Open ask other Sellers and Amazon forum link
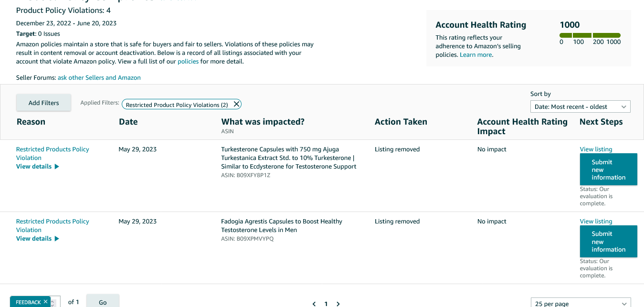Screen dimensions: 644x307 (x=99, y=77)
